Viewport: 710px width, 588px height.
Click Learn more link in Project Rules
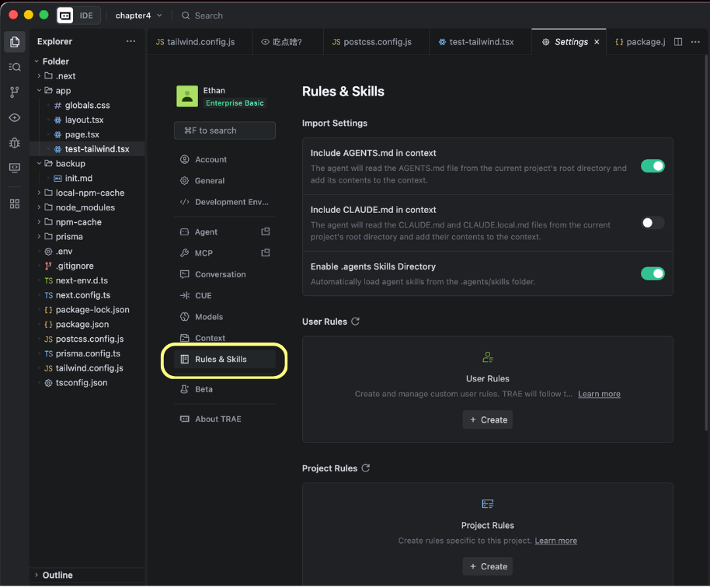tap(555, 541)
